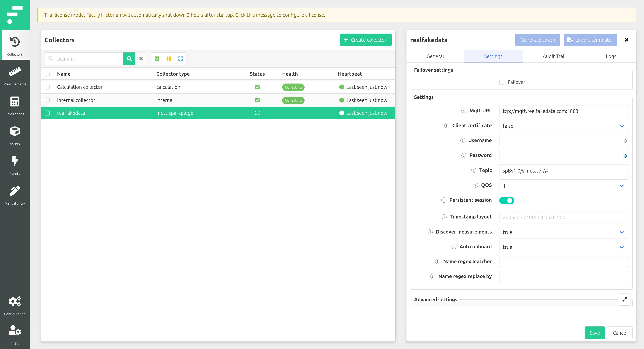The image size is (644, 349).
Task: Select the Settings tab
Action: coord(493,56)
